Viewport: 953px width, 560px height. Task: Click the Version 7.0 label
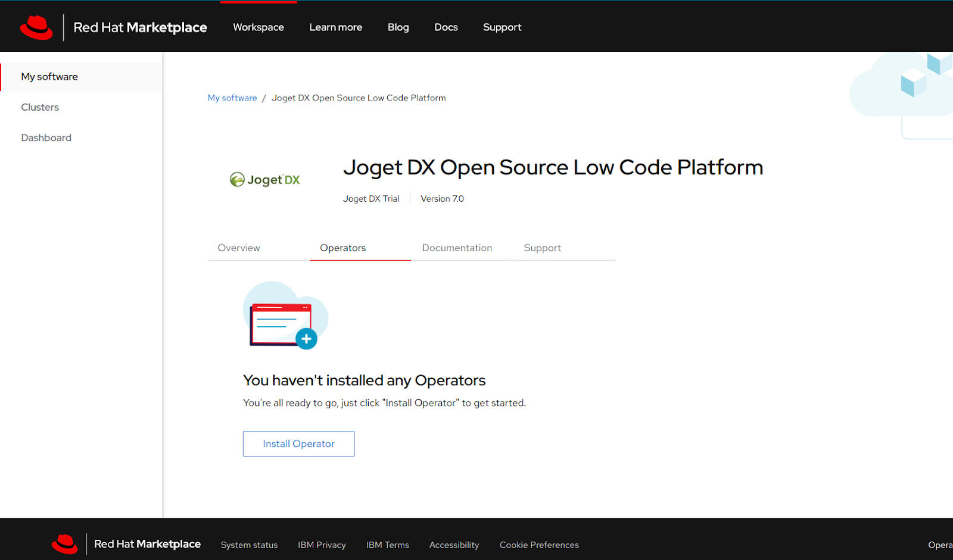pos(443,199)
